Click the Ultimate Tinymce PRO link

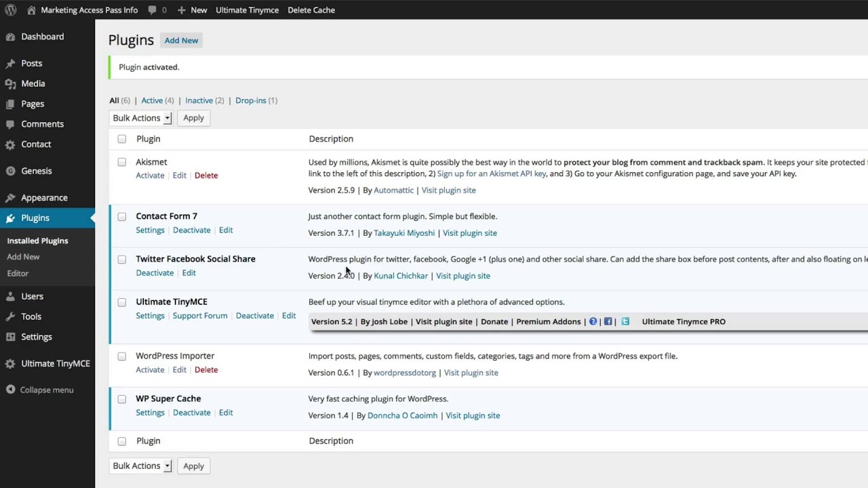pos(684,321)
